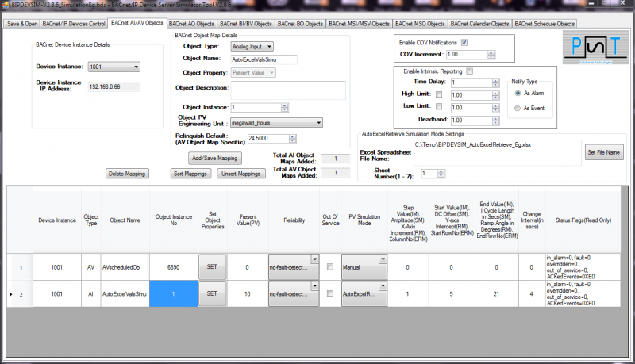Screen dimensions: 635x364
Task: Check Out Of Service for AVscheduledObj row
Action: (x=329, y=266)
